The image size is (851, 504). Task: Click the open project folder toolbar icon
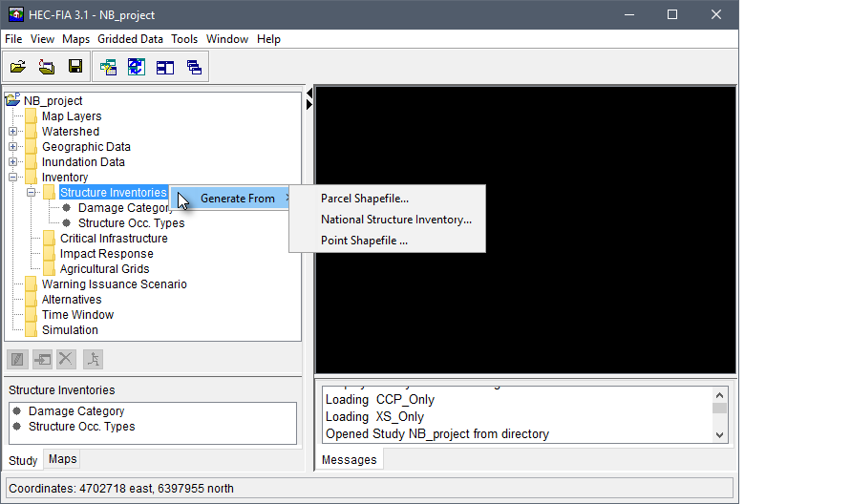pyautogui.click(x=18, y=67)
